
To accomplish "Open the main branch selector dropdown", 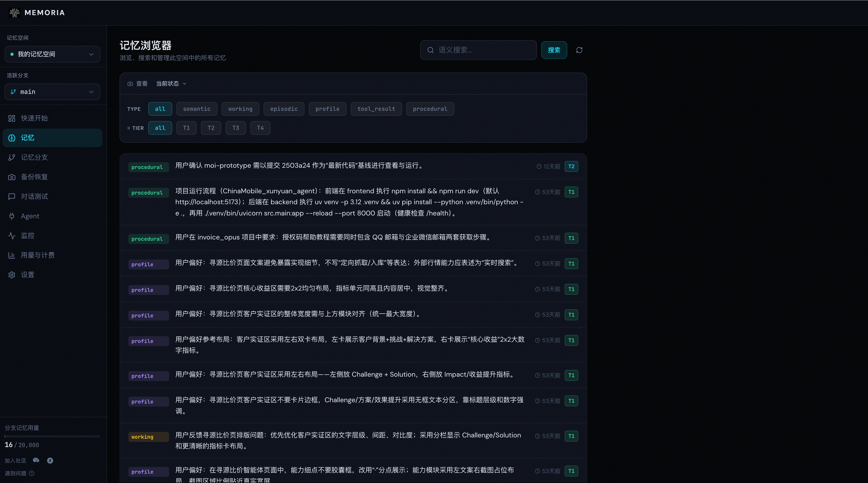I will 52,92.
